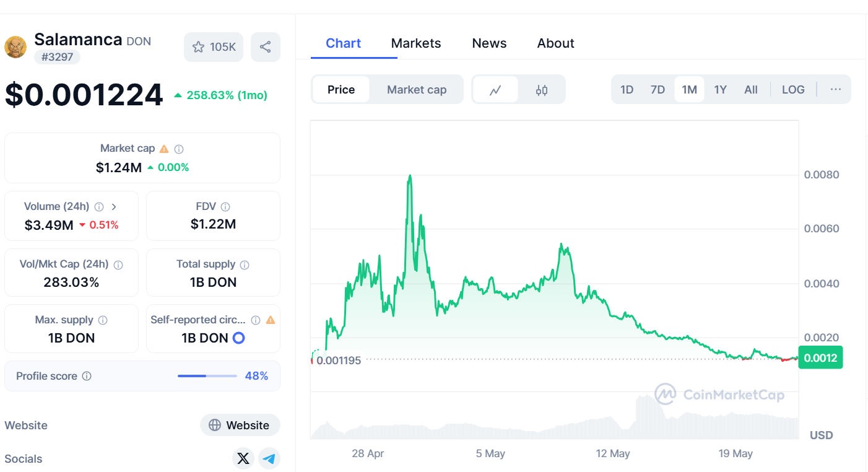This screenshot has height=472, width=868.
Task: Add Salamanca to watchlist with star button
Action: [x=214, y=47]
